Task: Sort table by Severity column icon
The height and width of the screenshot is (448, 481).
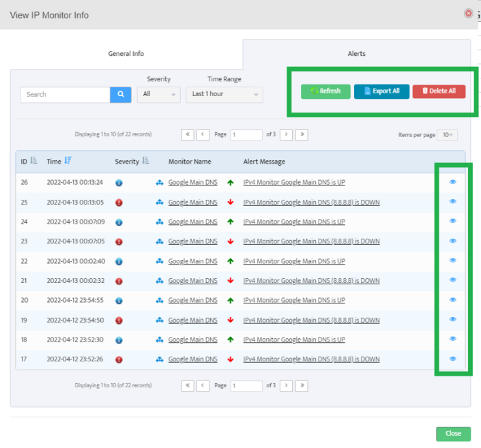Action: (145, 160)
